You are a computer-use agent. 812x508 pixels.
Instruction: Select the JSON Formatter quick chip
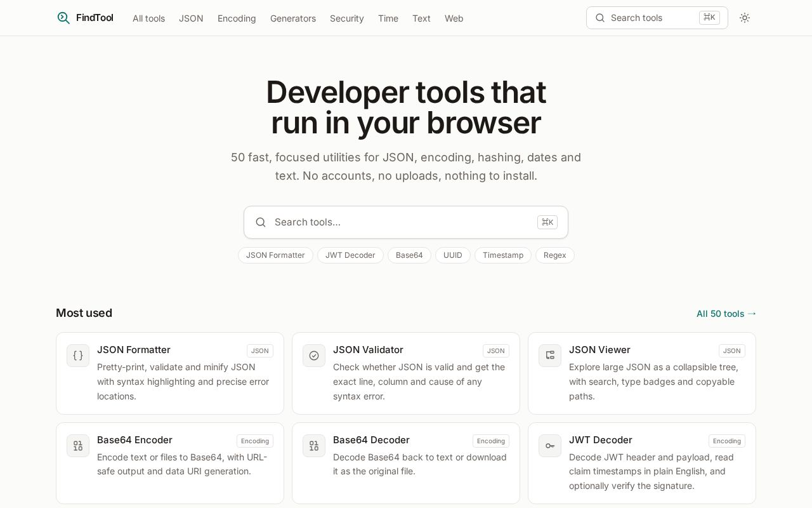click(x=275, y=255)
